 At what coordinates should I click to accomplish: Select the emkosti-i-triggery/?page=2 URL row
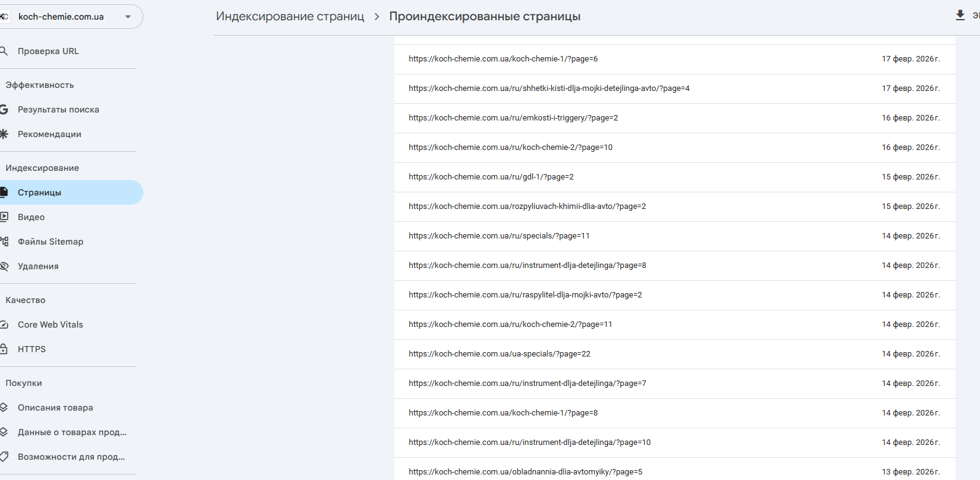click(674, 118)
